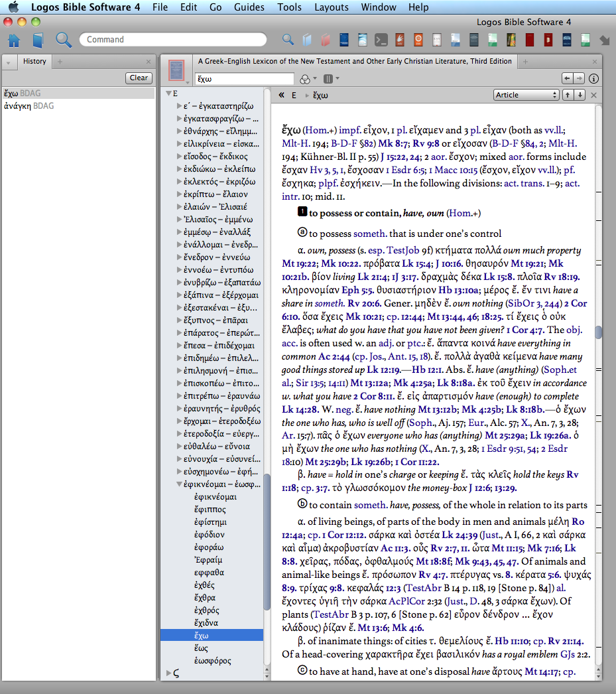Open the Edit menu

[x=188, y=7]
